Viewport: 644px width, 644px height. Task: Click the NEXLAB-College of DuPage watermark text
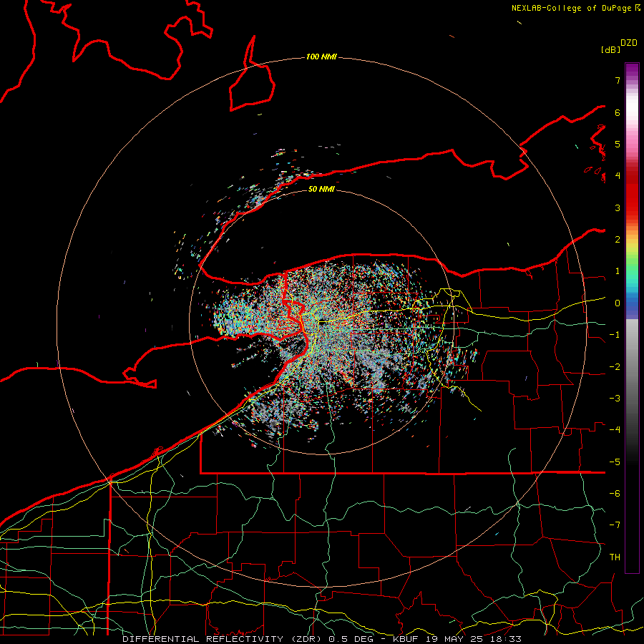576,8
